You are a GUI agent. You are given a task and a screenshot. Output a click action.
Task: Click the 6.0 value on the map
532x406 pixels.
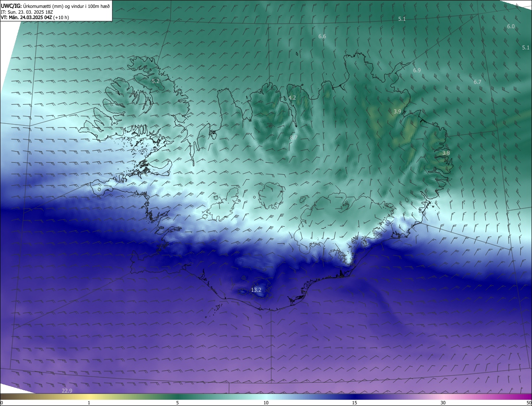pos(511,26)
